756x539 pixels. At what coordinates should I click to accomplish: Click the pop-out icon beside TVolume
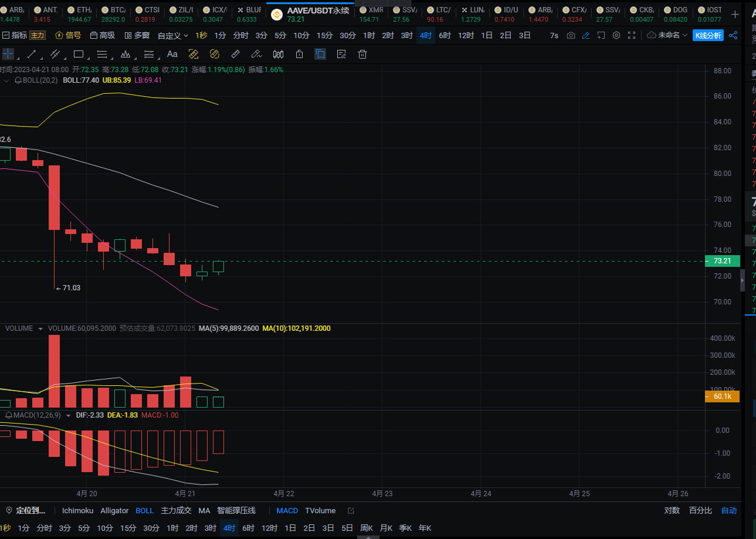point(351,511)
